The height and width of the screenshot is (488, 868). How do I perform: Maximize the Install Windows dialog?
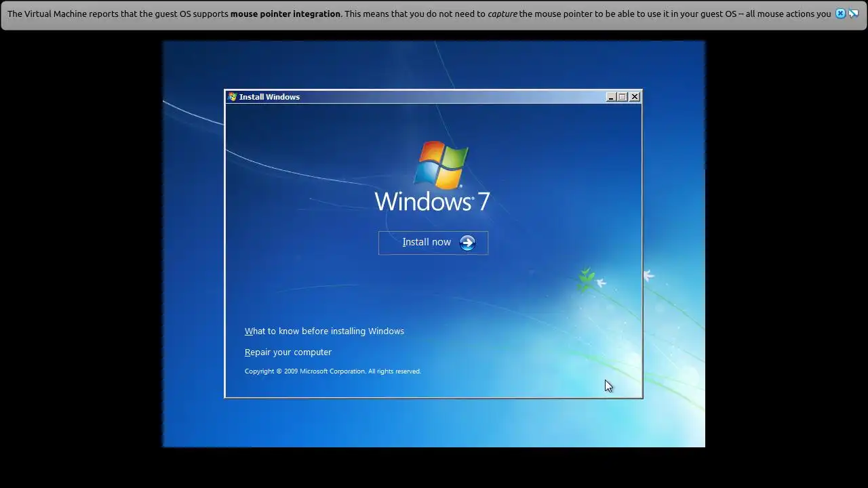623,97
